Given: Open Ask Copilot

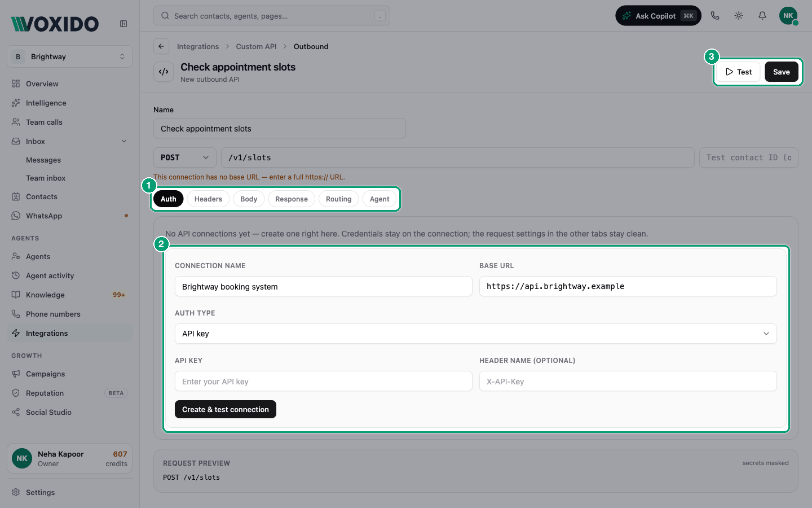Looking at the screenshot, I should tap(658, 16).
